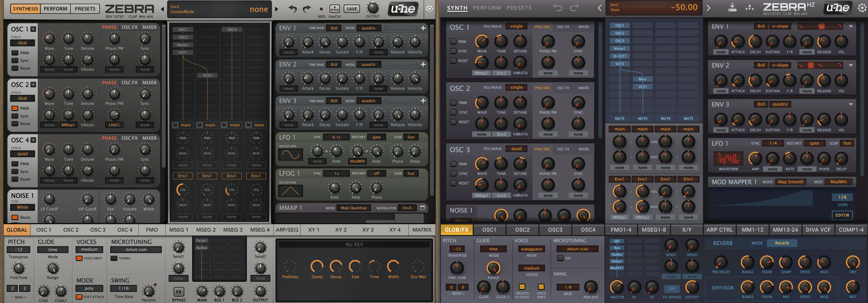
Task: Open the OSC 1 Stack dual dropdown
Action: coord(23,43)
